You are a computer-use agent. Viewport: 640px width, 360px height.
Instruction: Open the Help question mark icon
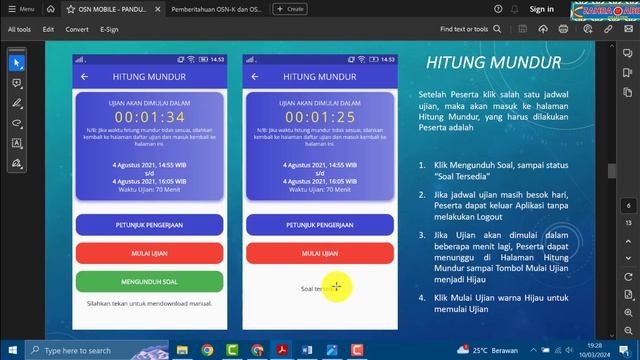[x=498, y=9]
